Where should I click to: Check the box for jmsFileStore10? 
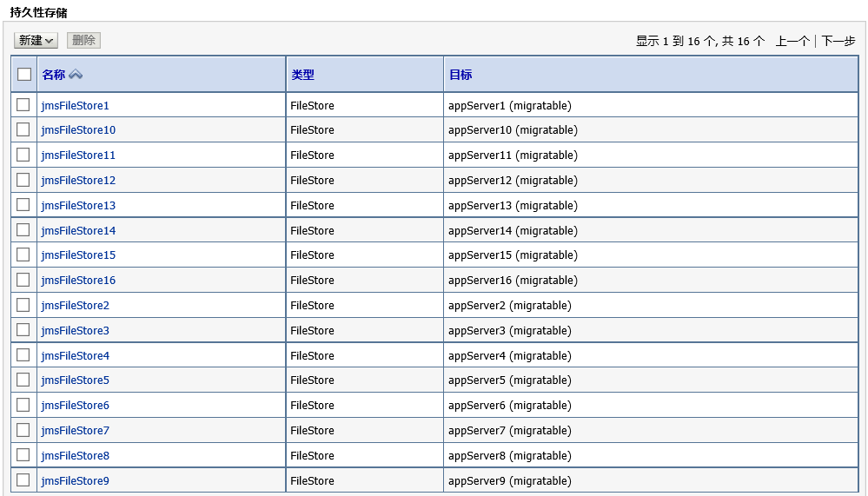pyautogui.click(x=23, y=129)
